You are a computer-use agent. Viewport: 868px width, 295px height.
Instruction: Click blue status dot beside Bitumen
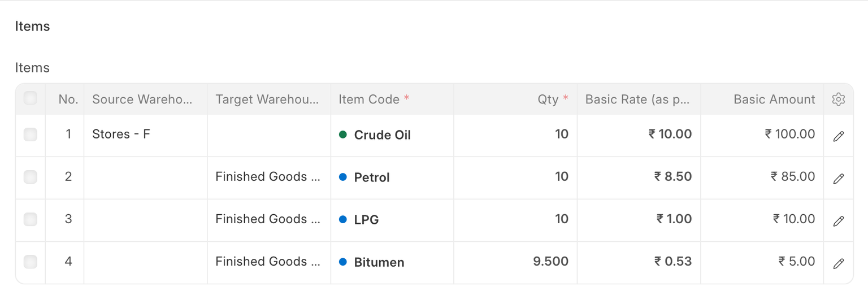click(342, 262)
